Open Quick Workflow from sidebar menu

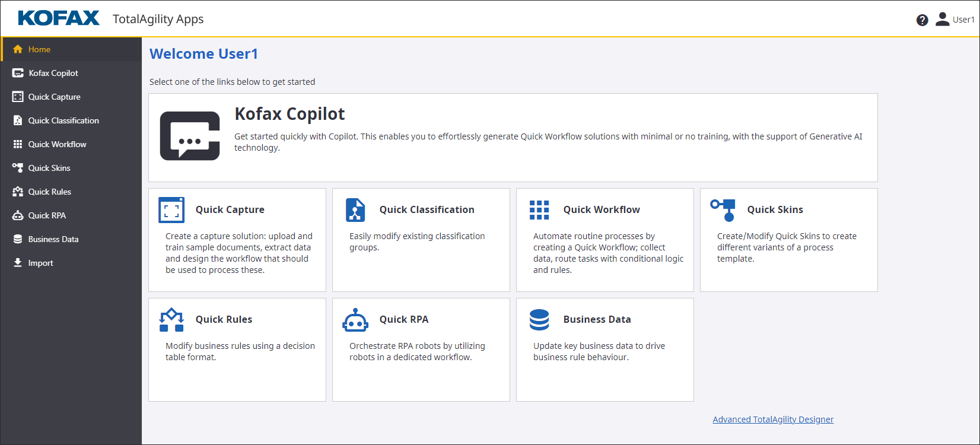pyautogui.click(x=57, y=144)
